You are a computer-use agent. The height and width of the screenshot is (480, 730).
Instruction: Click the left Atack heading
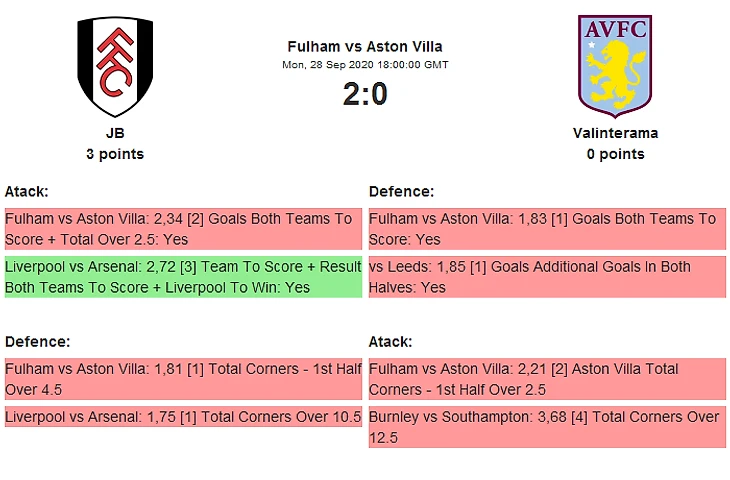[27, 191]
